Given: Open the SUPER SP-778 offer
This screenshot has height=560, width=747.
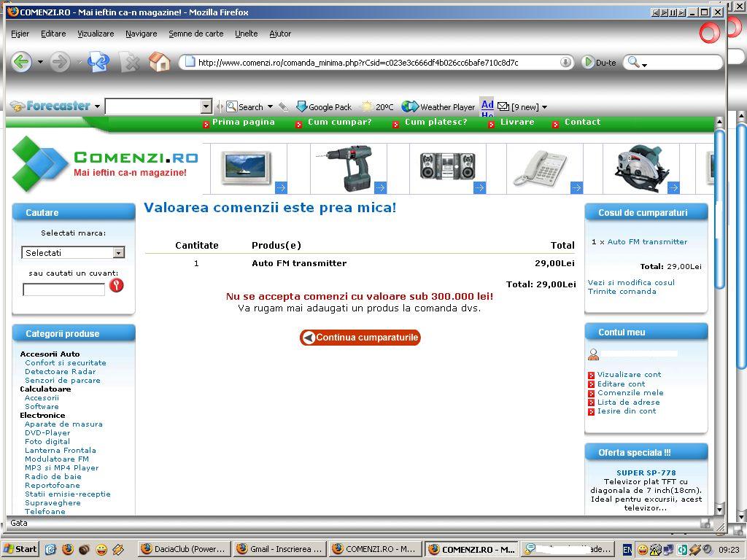Looking at the screenshot, I should coord(646,472).
